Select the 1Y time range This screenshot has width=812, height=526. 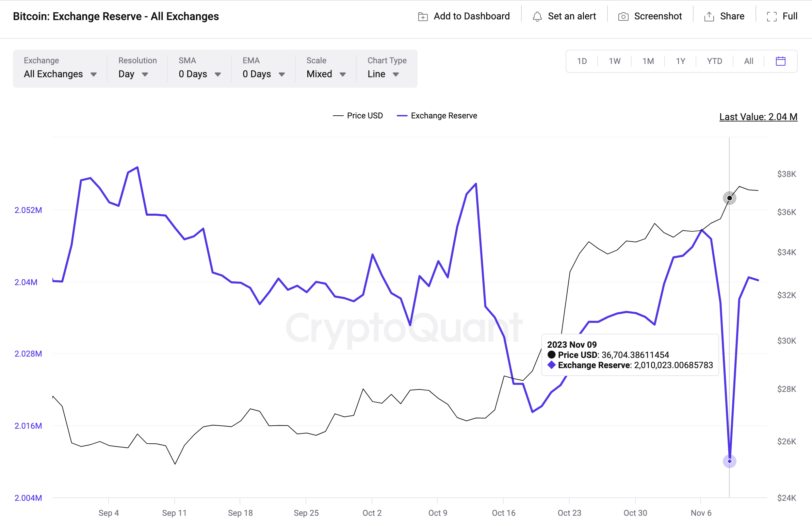click(681, 61)
